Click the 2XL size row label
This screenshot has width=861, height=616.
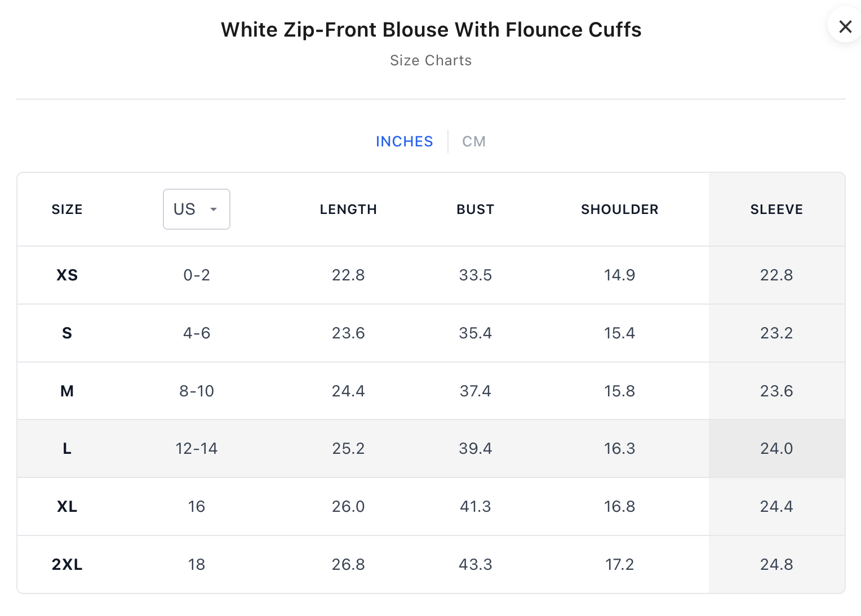[67, 564]
